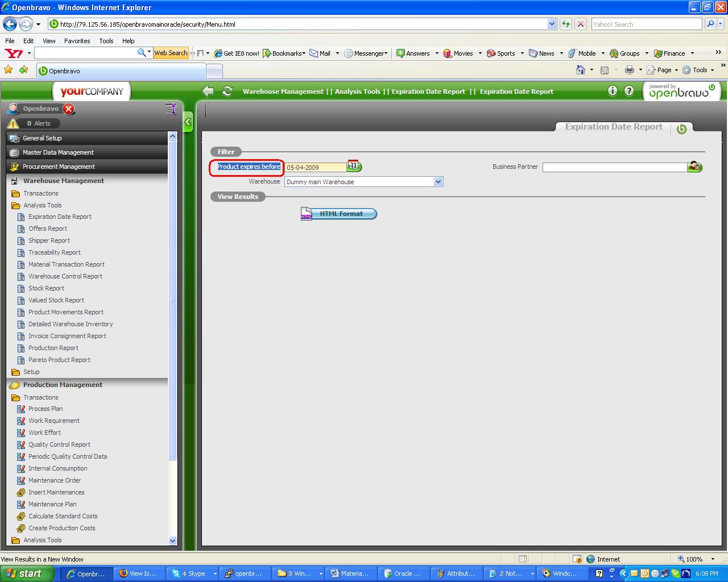The width and height of the screenshot is (728, 582).
Task: Open the Offers Report item
Action: (x=48, y=228)
